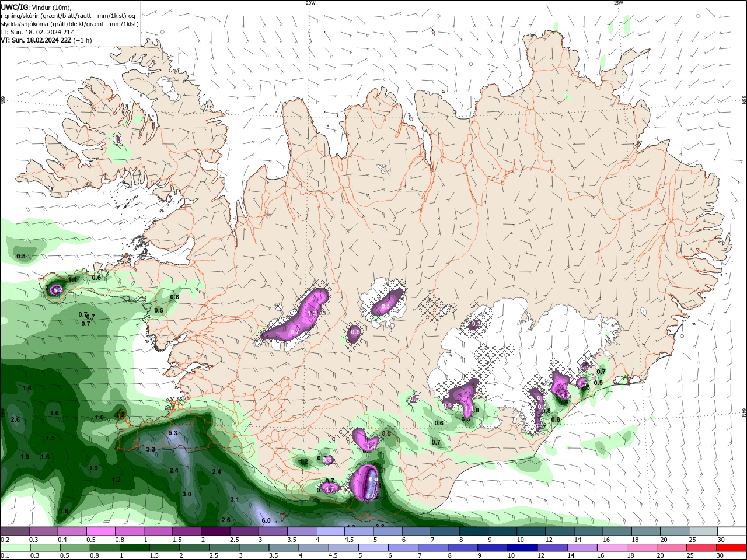Select the pale lavender 4 top-row legend swatch
Screen dimensions: 747x560
330,531
